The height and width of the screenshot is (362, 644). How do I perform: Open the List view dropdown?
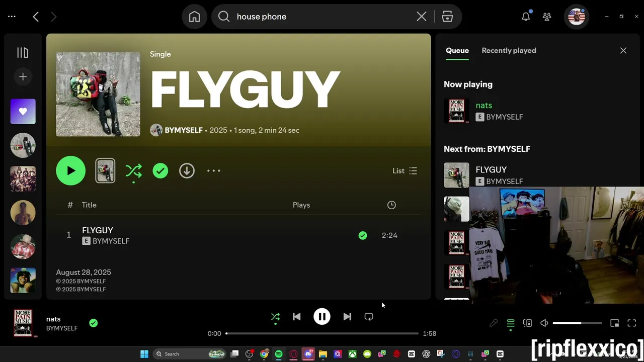point(405,171)
